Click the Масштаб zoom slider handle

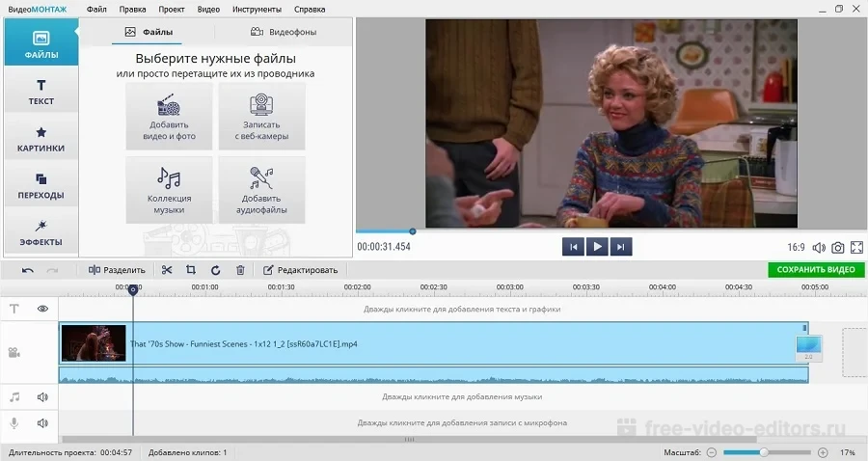coord(764,452)
